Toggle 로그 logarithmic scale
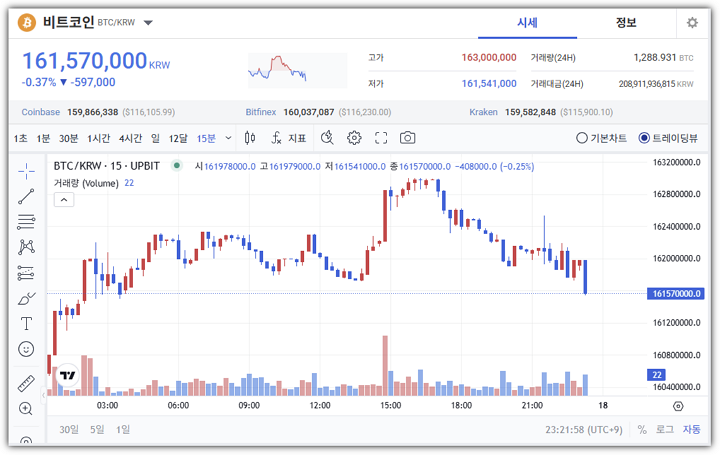The image size is (720, 455). pos(664,430)
